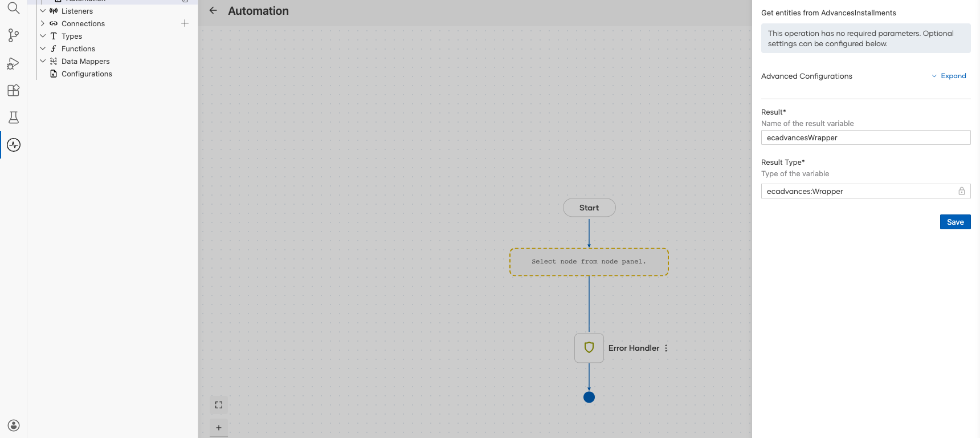Click the zoom in plus button
Screen dimensions: 980x438
pyautogui.click(x=219, y=428)
